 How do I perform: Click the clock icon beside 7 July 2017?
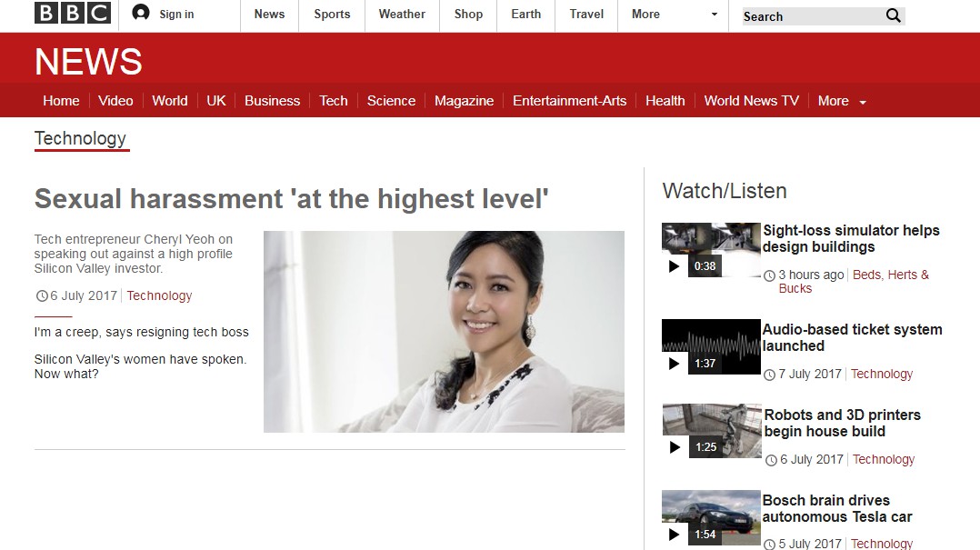769,375
